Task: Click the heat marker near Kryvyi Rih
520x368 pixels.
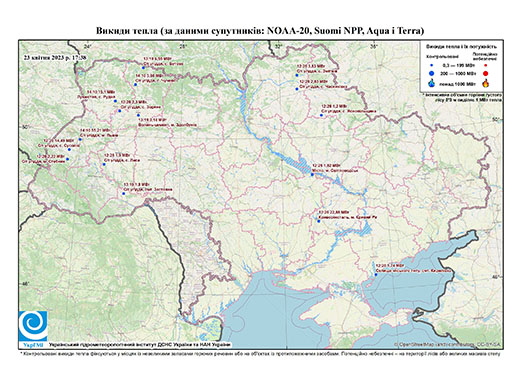Action: click(x=319, y=221)
